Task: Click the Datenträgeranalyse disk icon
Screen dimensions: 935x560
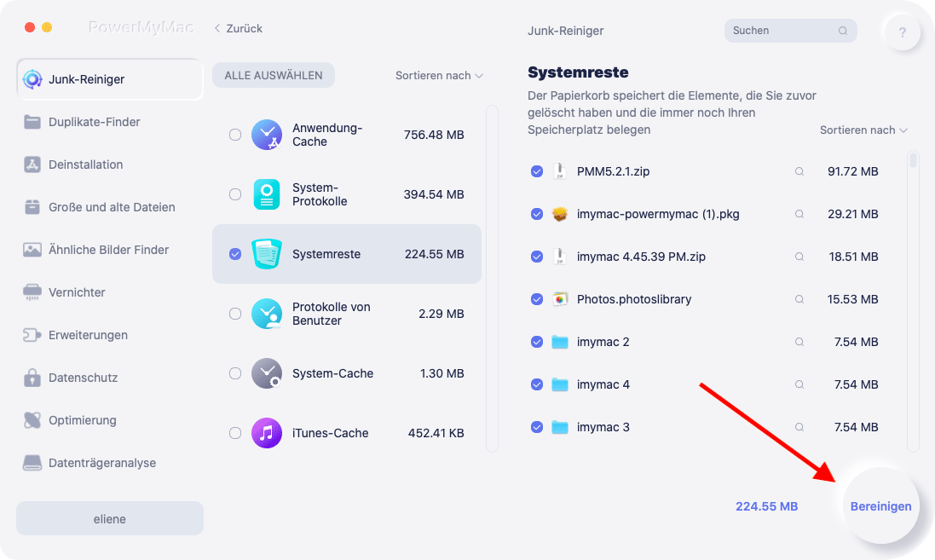Action: (x=32, y=463)
